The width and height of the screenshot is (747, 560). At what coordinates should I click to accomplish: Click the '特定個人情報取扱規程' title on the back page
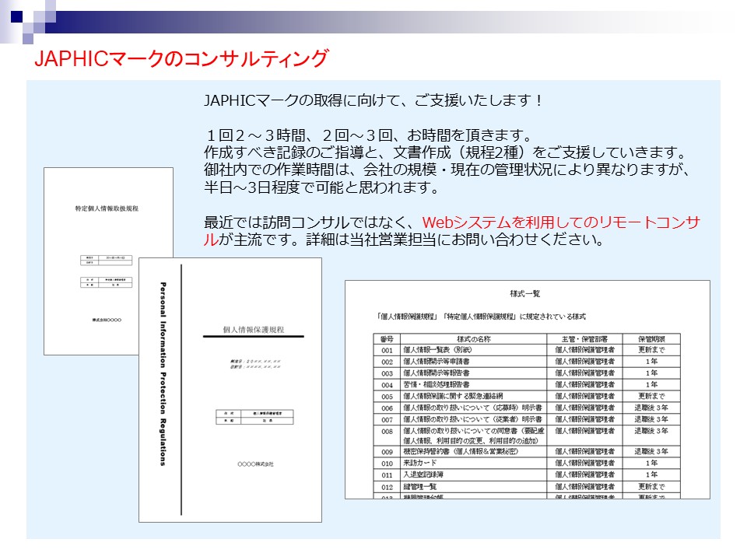(x=107, y=208)
